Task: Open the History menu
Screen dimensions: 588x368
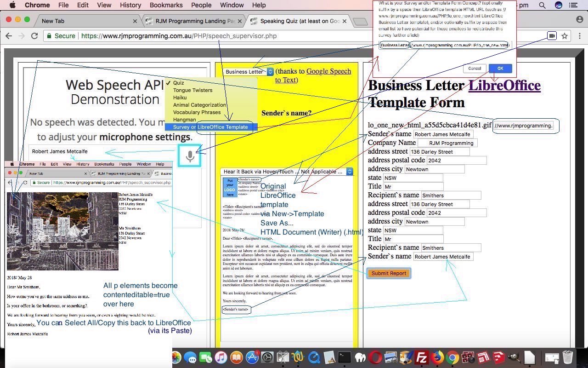Action: point(130,5)
